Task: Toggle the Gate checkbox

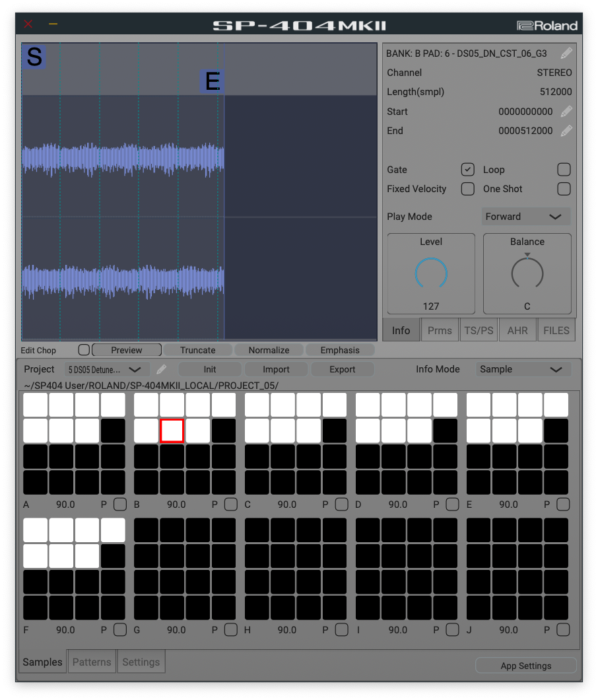Action: coord(468,170)
